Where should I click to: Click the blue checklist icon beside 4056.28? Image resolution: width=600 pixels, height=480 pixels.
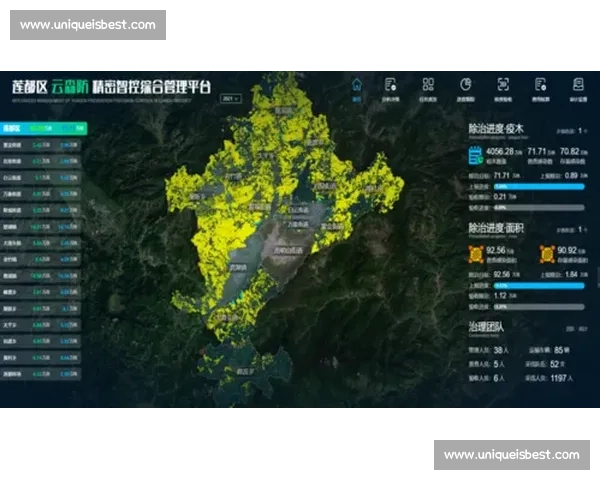click(x=475, y=153)
